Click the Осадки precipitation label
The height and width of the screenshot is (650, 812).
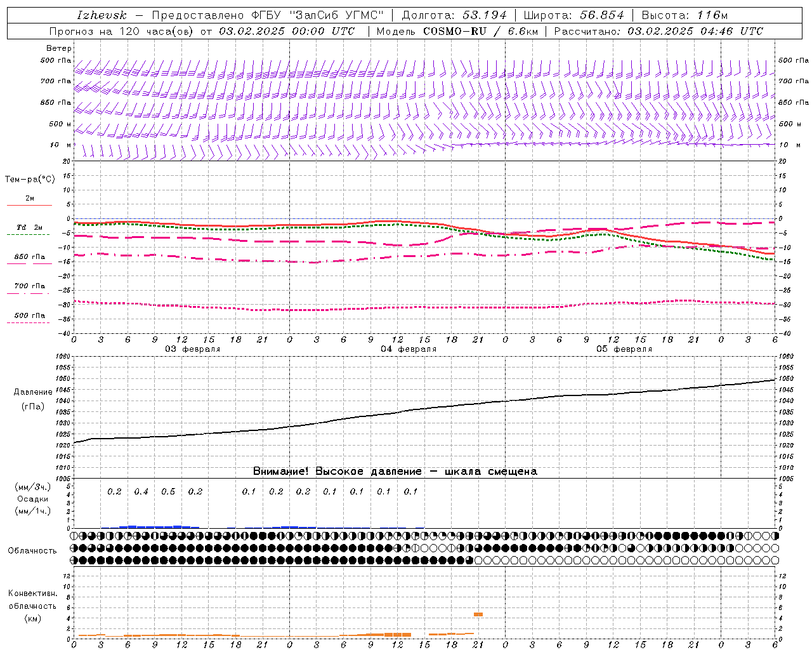(x=33, y=499)
